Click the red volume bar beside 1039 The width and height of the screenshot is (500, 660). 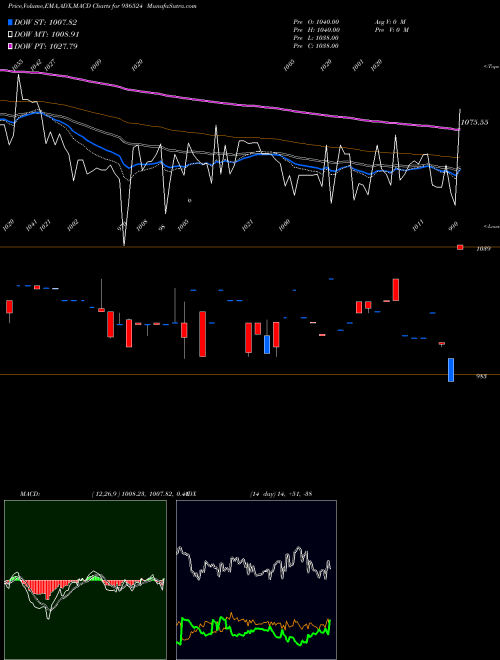[460, 247]
